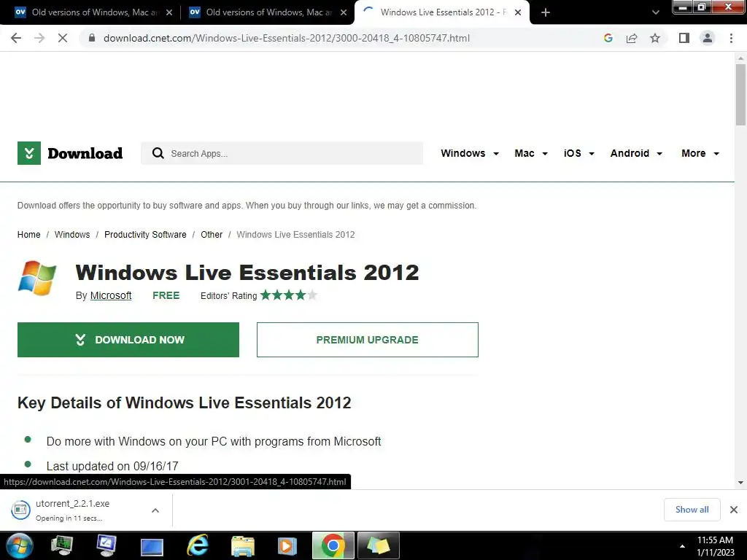Open the Windows Start menu
747x560 pixels.
click(x=20, y=545)
